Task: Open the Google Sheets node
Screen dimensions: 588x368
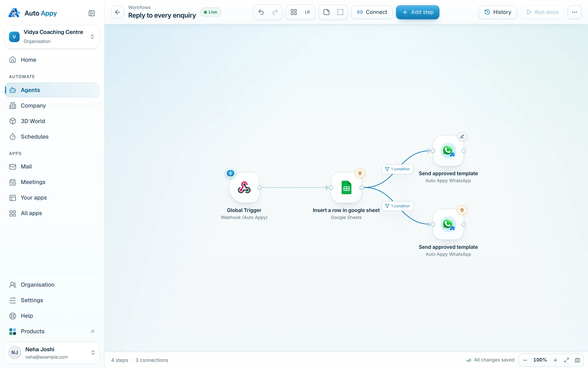Action: click(x=346, y=188)
